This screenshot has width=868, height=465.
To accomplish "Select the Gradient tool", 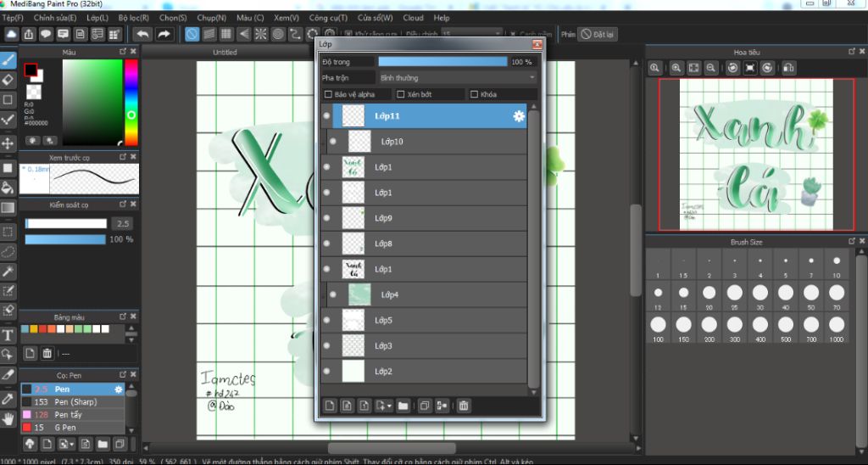I will click(8, 208).
